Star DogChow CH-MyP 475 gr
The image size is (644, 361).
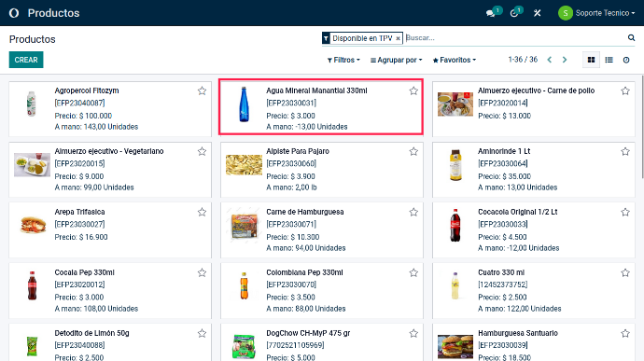click(x=413, y=333)
